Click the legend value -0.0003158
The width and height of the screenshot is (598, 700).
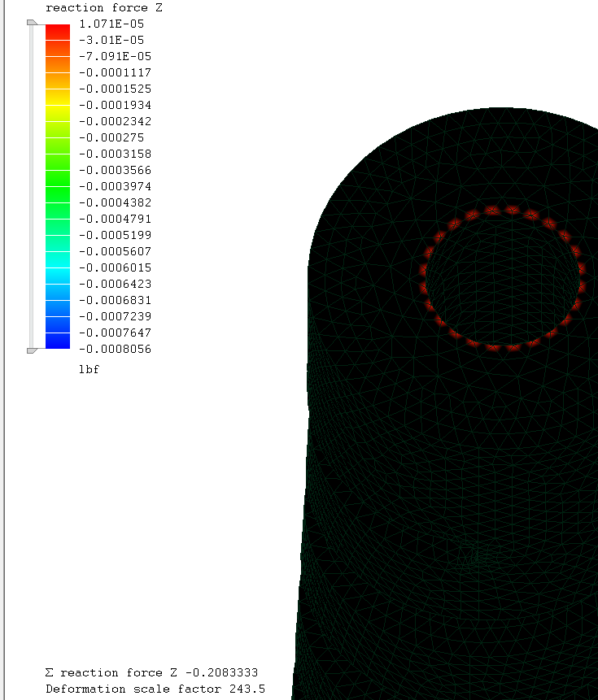coord(116,154)
